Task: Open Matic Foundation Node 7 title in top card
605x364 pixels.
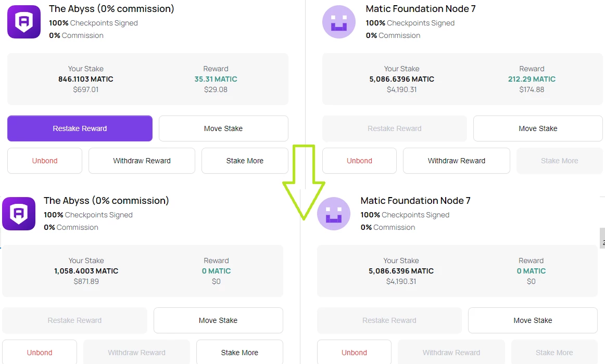Action: pyautogui.click(x=421, y=8)
